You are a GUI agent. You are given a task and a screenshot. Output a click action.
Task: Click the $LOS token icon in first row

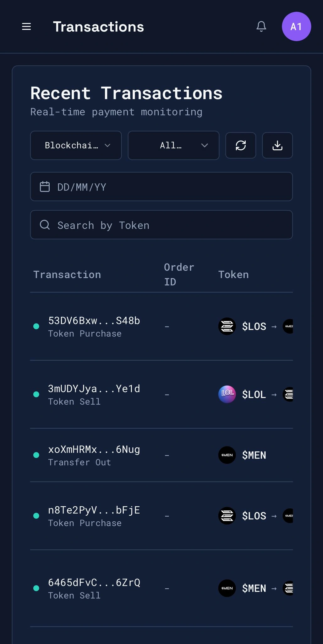pos(227,326)
